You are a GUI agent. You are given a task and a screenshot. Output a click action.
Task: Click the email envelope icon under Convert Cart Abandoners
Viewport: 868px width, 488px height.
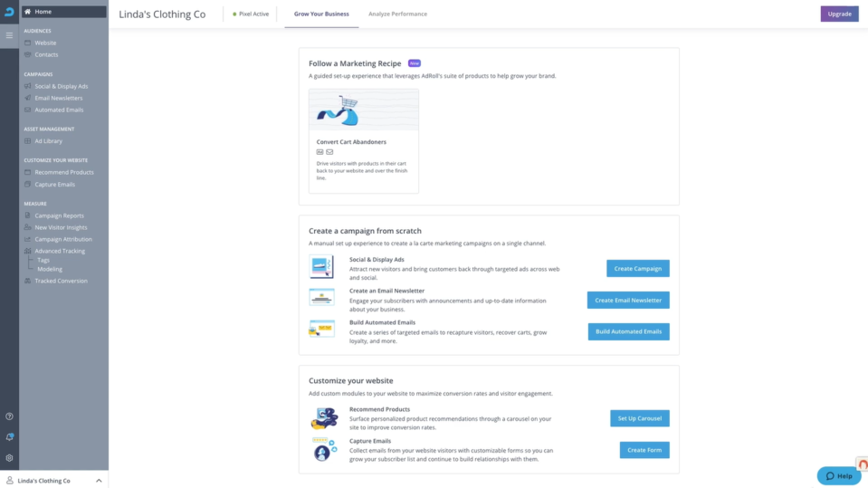tap(330, 152)
